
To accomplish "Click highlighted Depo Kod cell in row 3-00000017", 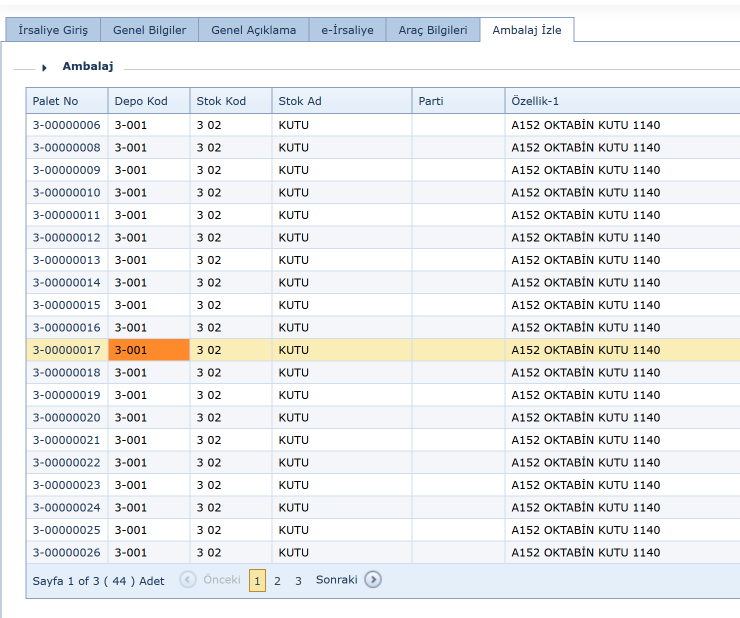I will pos(148,350).
